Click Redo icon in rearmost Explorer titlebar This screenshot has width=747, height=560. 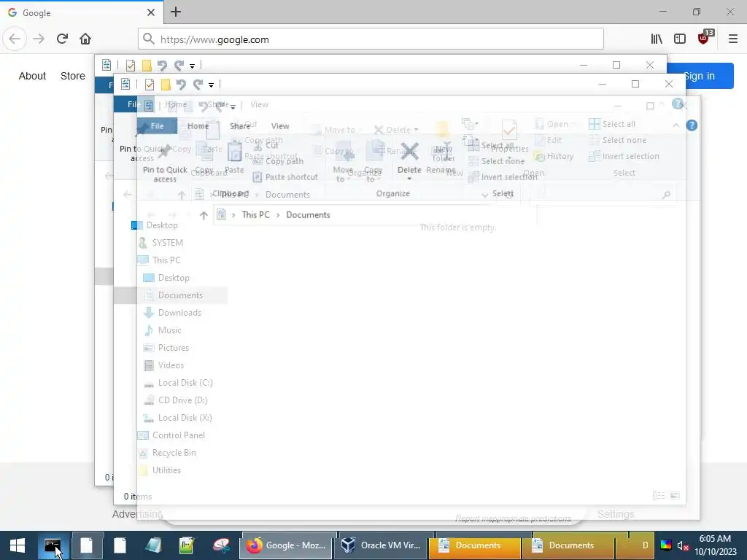(x=179, y=65)
